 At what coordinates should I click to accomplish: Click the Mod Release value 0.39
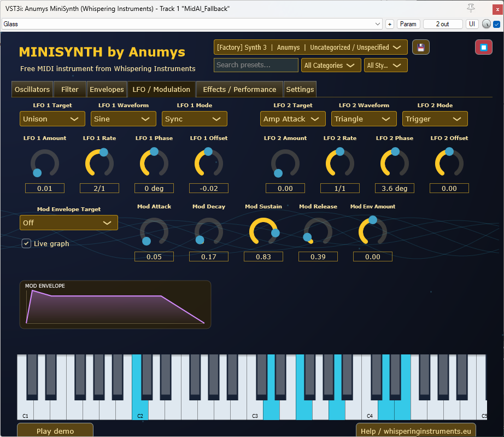click(318, 257)
